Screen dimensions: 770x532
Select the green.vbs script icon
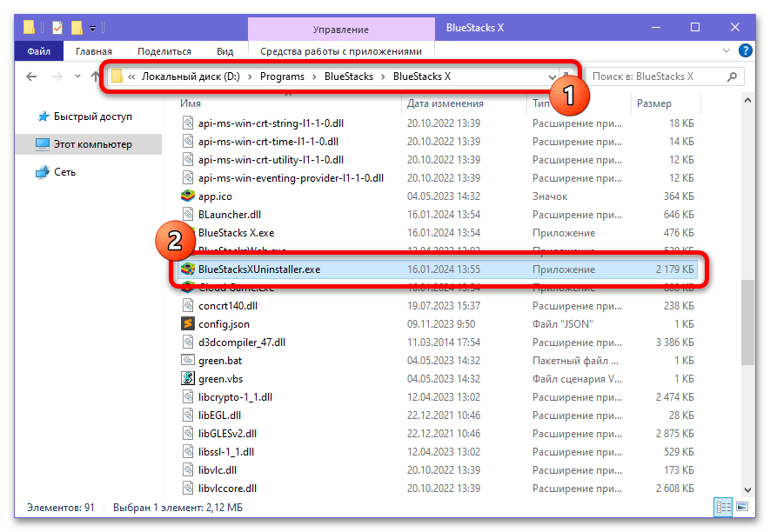pyautogui.click(x=188, y=378)
